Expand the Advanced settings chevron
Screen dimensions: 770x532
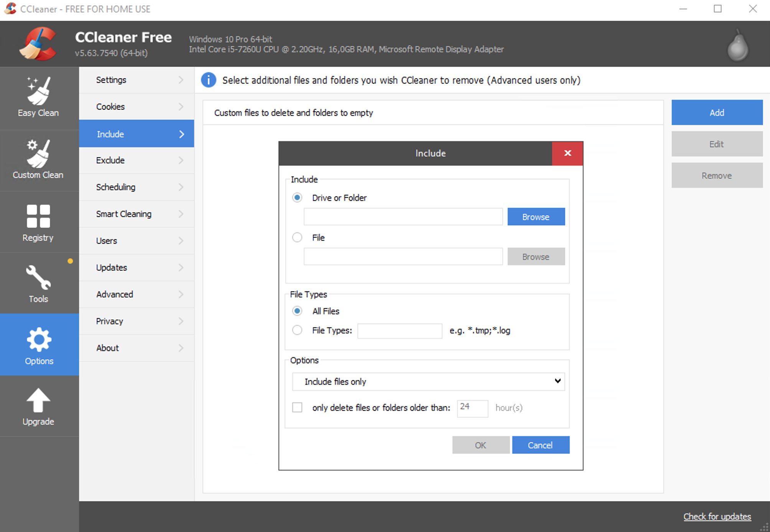point(181,294)
